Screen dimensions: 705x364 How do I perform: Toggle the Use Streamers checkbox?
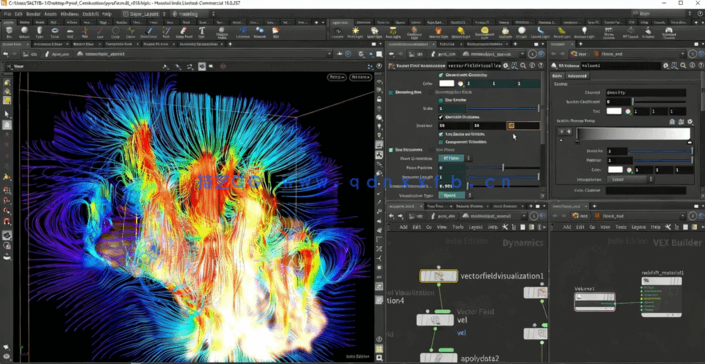click(391, 150)
